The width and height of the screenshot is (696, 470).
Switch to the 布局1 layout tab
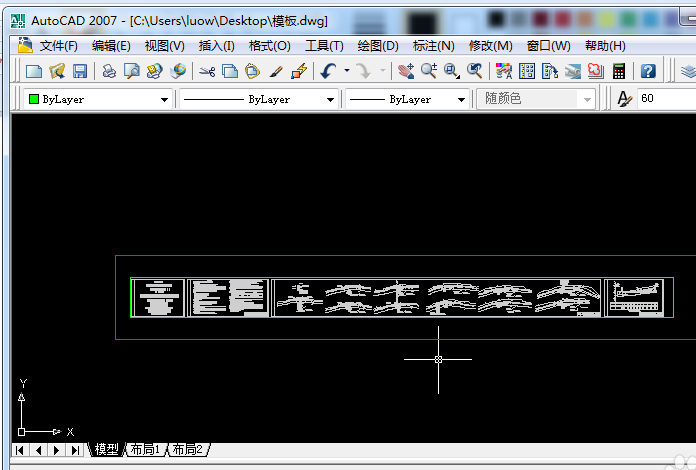pyautogui.click(x=145, y=449)
